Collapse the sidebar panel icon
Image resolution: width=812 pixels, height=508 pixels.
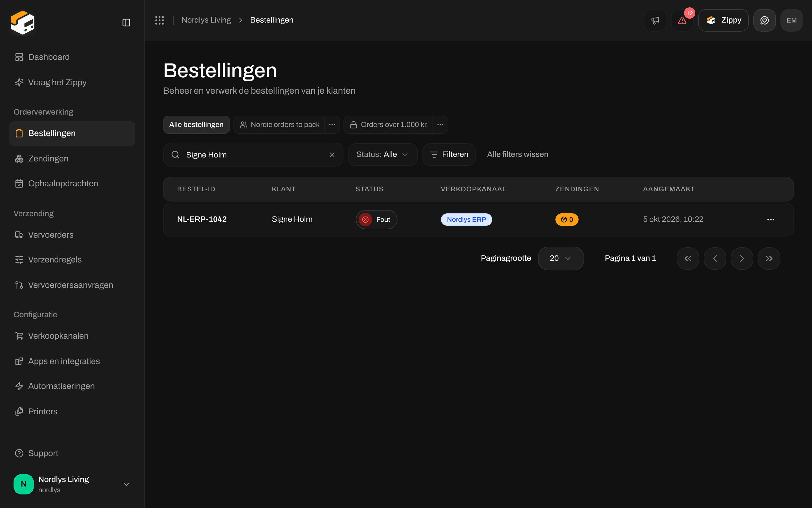(126, 23)
